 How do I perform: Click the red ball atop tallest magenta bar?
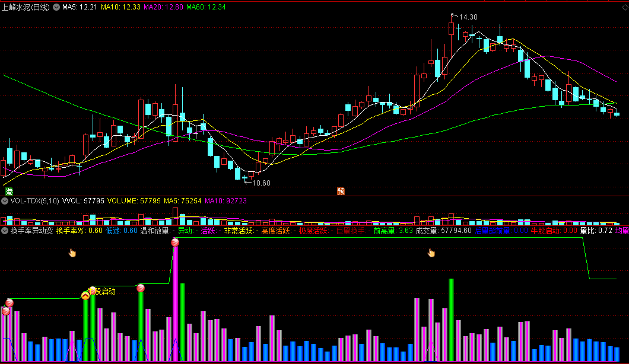175,242
